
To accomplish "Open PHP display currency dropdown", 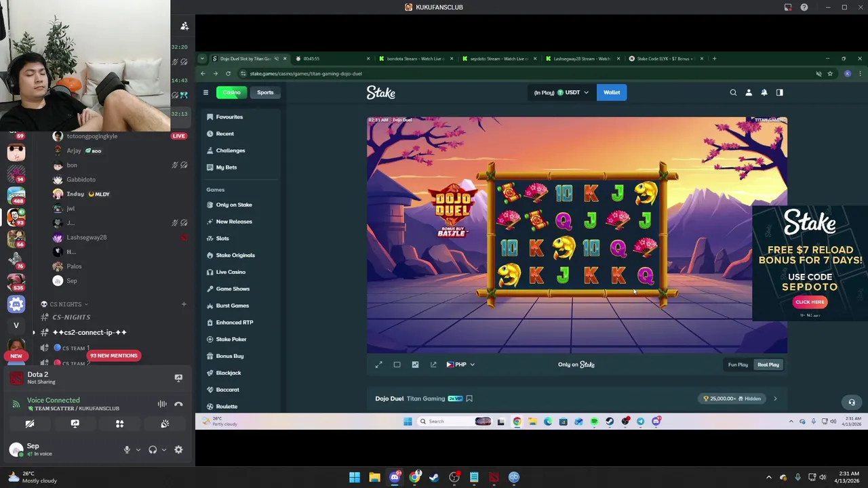I will coord(460,365).
